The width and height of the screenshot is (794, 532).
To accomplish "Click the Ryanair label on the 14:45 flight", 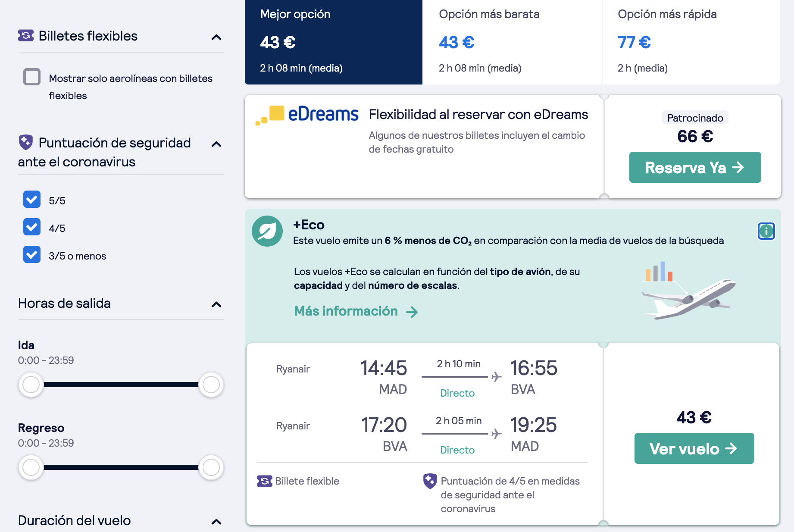I will [293, 369].
